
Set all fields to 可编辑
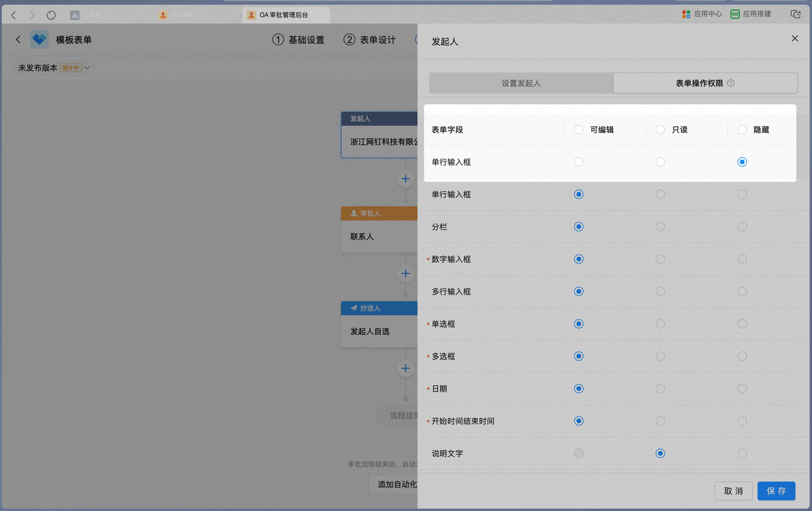click(579, 130)
